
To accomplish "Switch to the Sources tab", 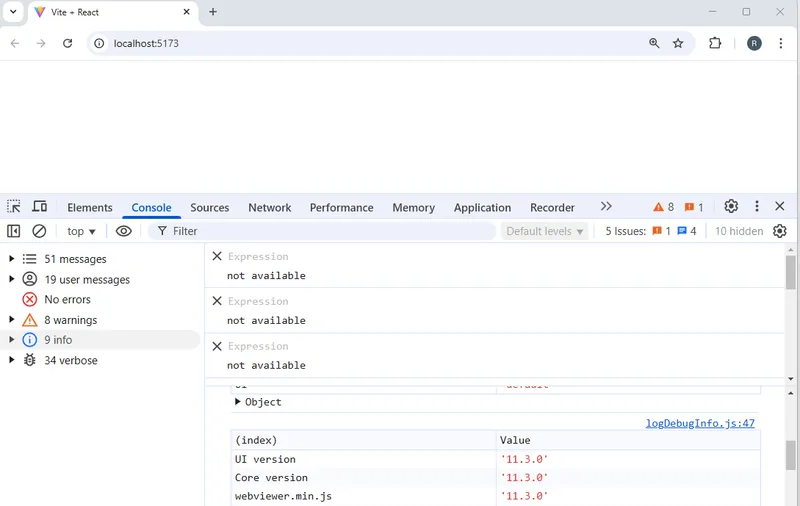I will 210,208.
